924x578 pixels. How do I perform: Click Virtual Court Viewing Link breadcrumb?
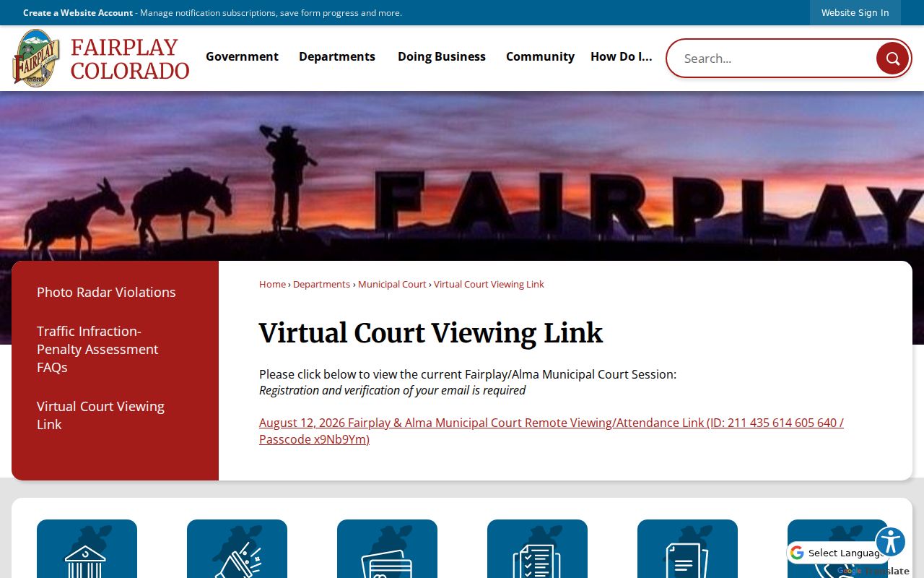click(x=489, y=284)
